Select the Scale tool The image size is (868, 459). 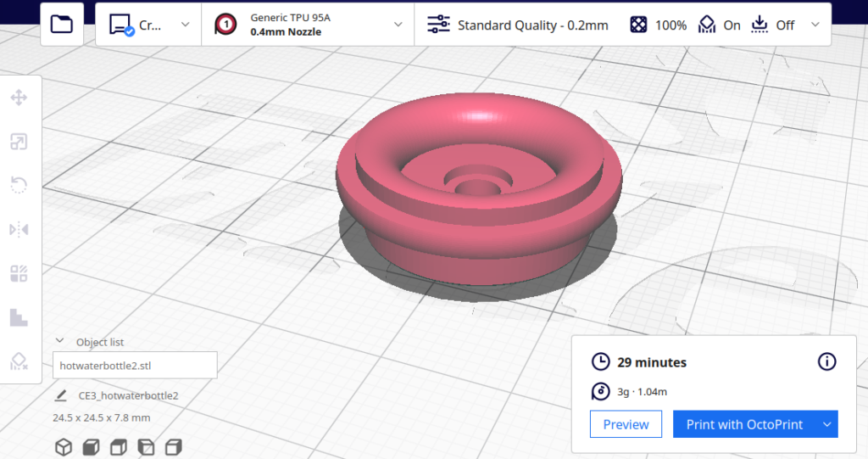(19, 142)
